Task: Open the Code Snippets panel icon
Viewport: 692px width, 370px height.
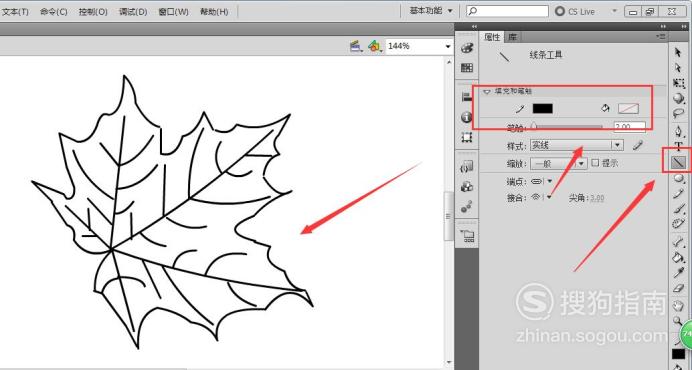Action: 467,166
